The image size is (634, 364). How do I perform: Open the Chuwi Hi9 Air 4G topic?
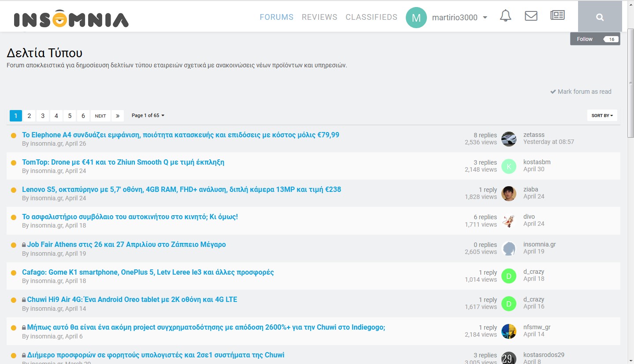132,299
